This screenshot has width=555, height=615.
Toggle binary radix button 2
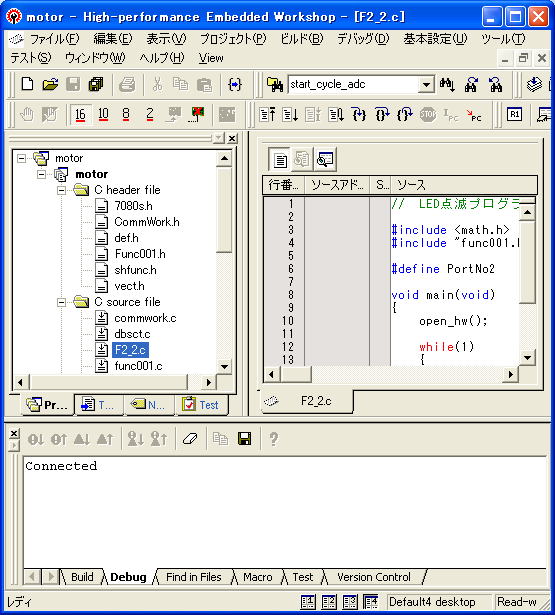pos(149,115)
